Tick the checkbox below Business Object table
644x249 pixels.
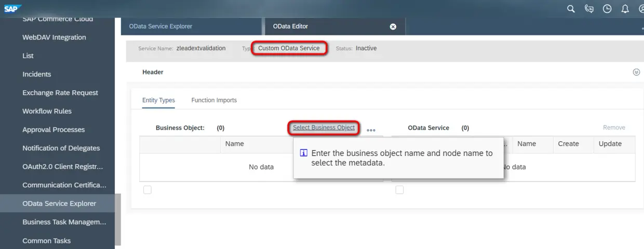coord(147,190)
